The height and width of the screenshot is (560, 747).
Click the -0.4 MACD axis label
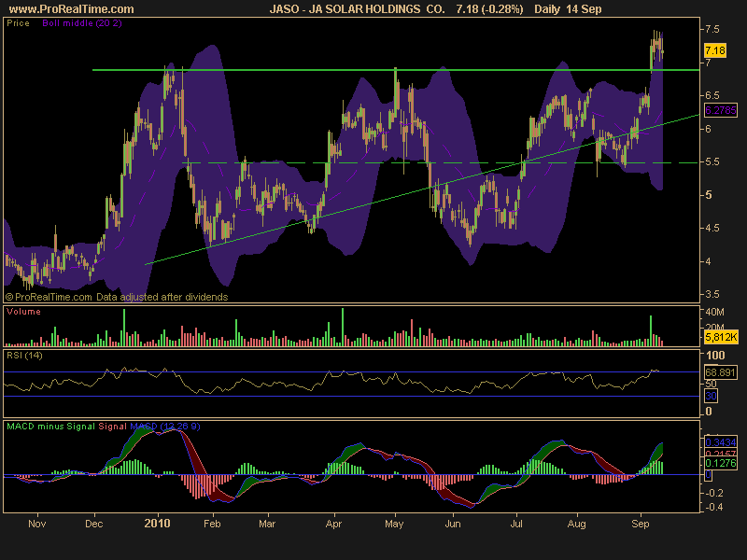click(713, 507)
